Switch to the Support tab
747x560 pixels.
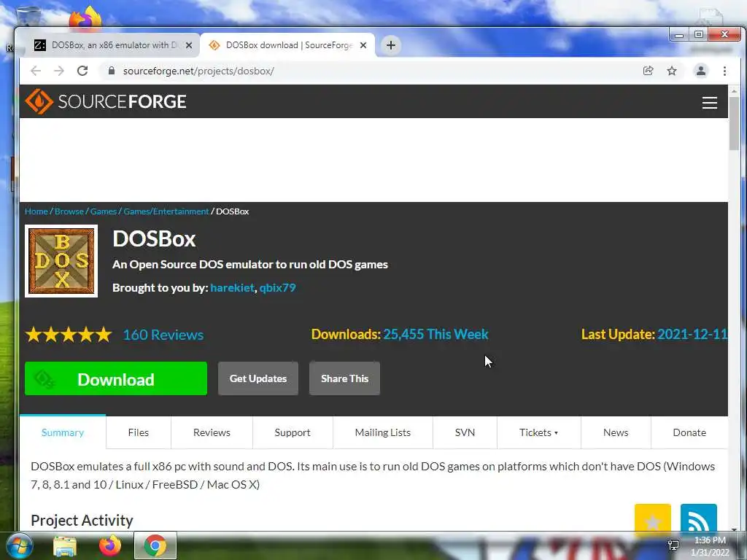[x=293, y=432]
